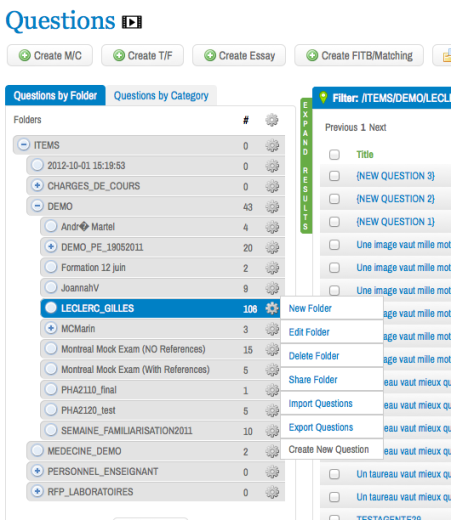Tick the select-all checkbox beside Title

pos(334,155)
